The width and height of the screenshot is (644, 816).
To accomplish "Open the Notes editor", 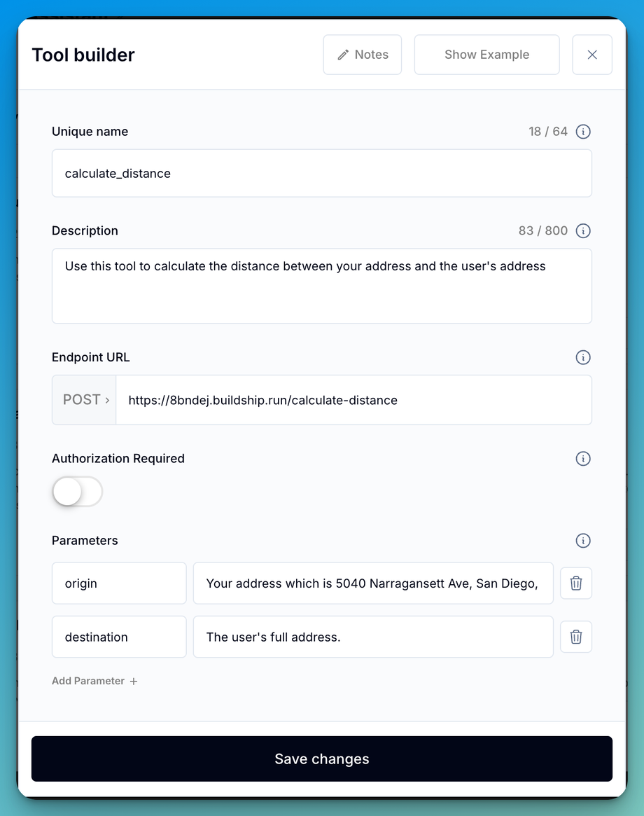I will 363,55.
